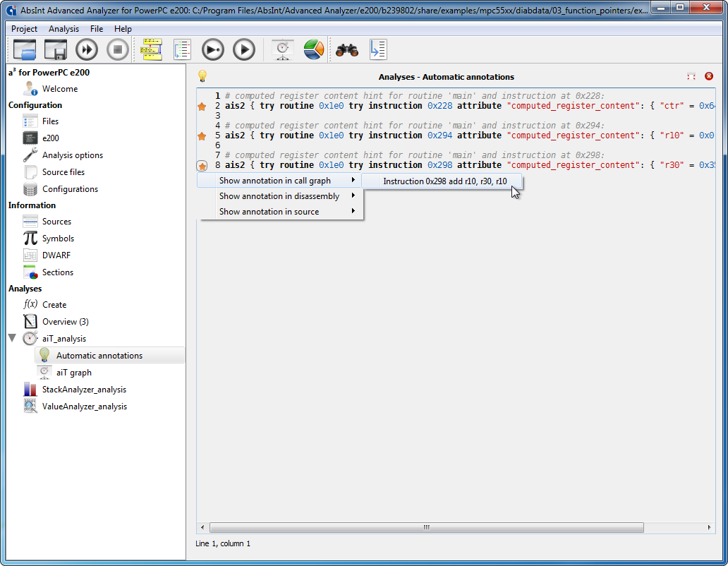Click the orange star marker on line 2
The width and height of the screenshot is (728, 566).
point(202,107)
